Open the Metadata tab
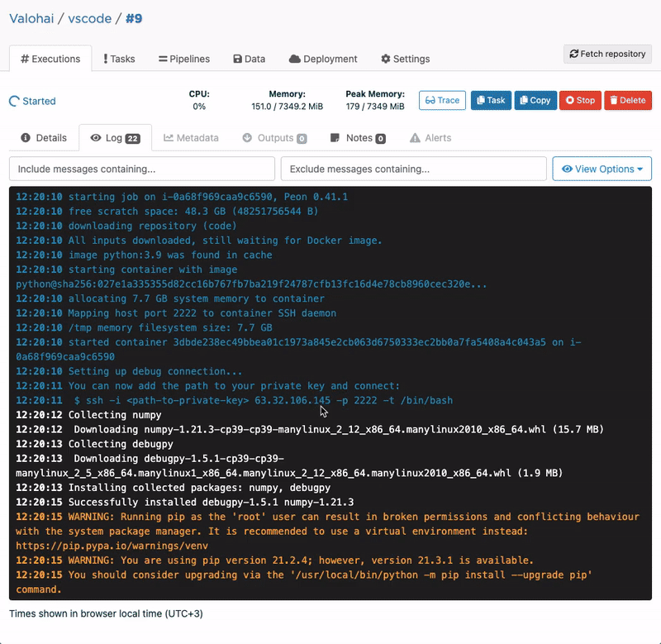This screenshot has width=661, height=644. (x=192, y=138)
